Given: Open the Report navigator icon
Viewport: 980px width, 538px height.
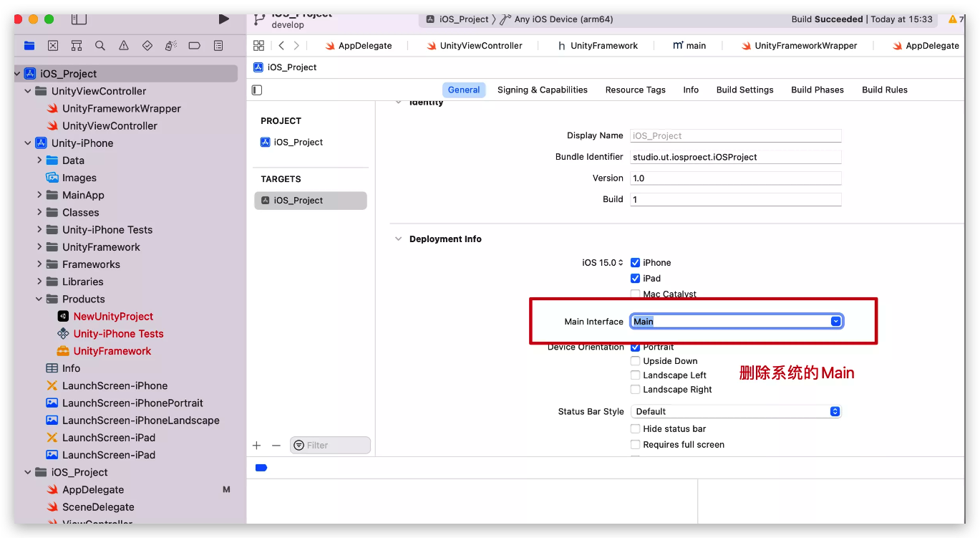Looking at the screenshot, I should (x=218, y=45).
